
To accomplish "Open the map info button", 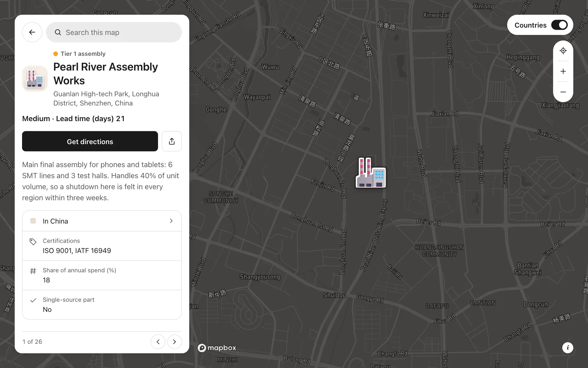I will click(568, 348).
